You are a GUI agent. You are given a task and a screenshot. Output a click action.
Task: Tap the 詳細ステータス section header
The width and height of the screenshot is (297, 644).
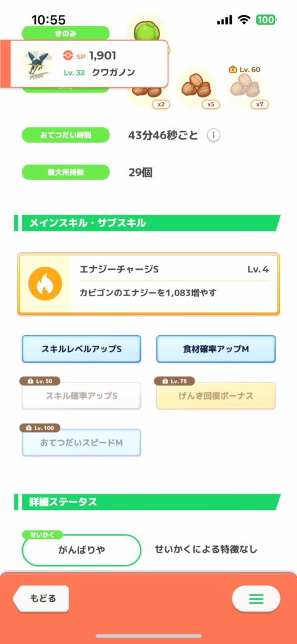[x=148, y=502]
